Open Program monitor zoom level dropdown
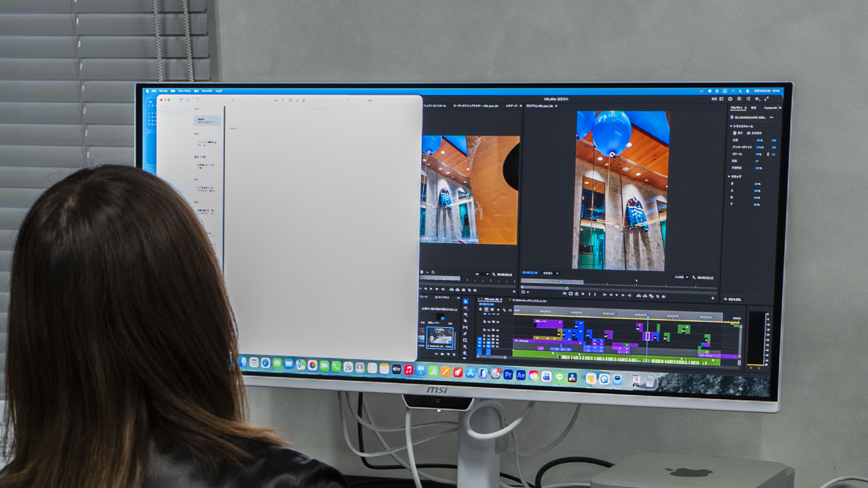Viewport: 868px width, 488px height. pos(551,273)
